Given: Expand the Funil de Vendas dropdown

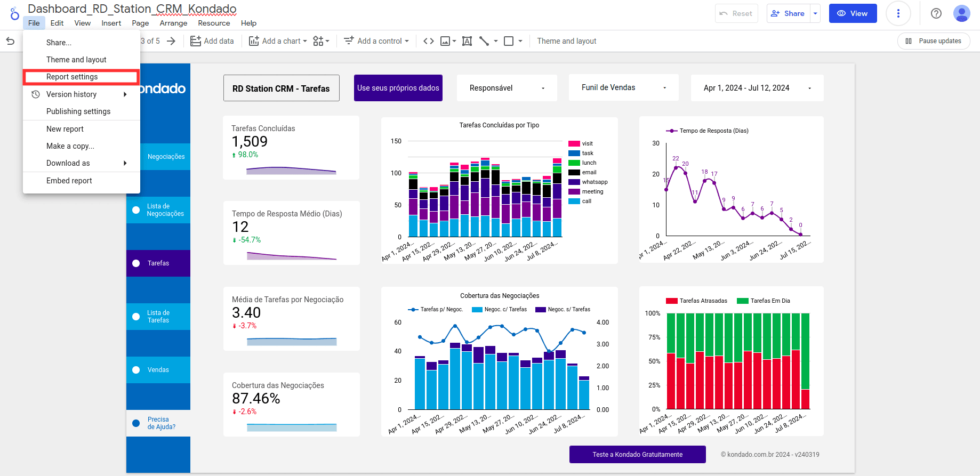Looking at the screenshot, I should click(623, 88).
